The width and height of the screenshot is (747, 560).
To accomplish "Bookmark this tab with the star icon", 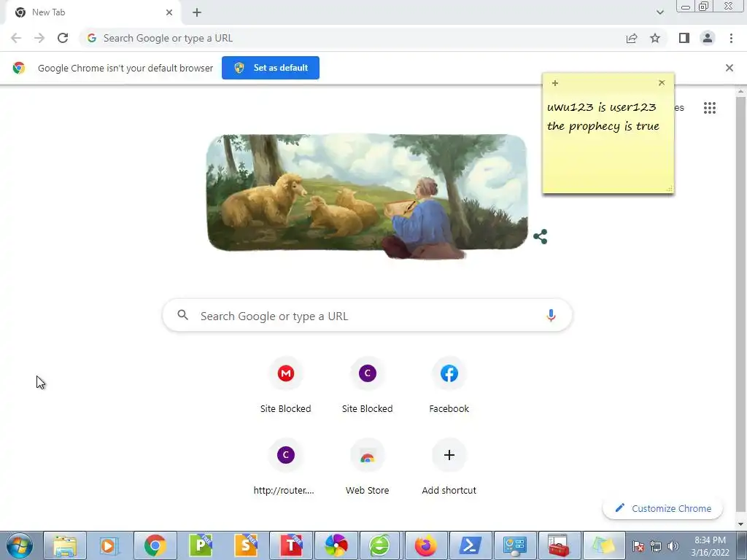I will tap(655, 38).
